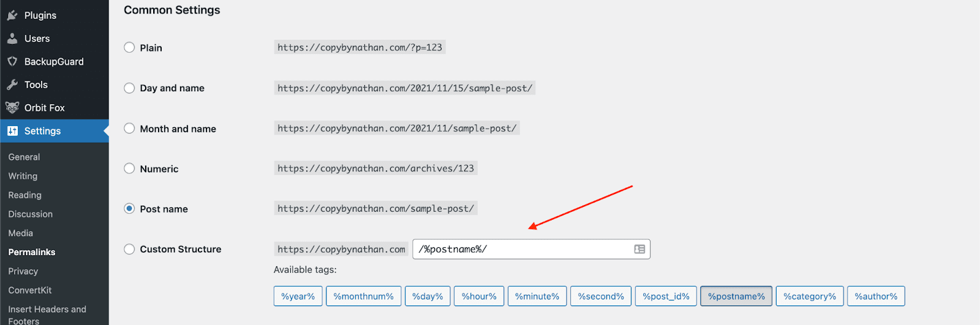Viewport: 980px width, 325px height.
Task: Enable the Custom Structure radio option
Action: (129, 249)
